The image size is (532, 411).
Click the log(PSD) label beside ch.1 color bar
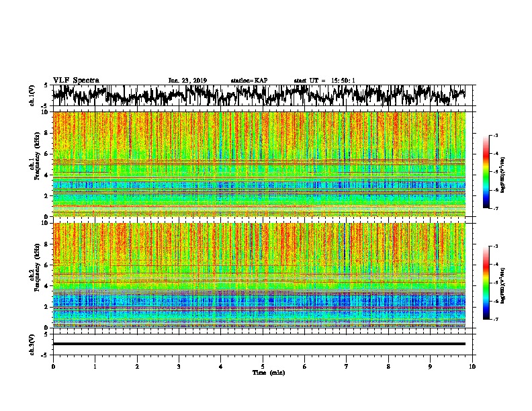pos(502,175)
